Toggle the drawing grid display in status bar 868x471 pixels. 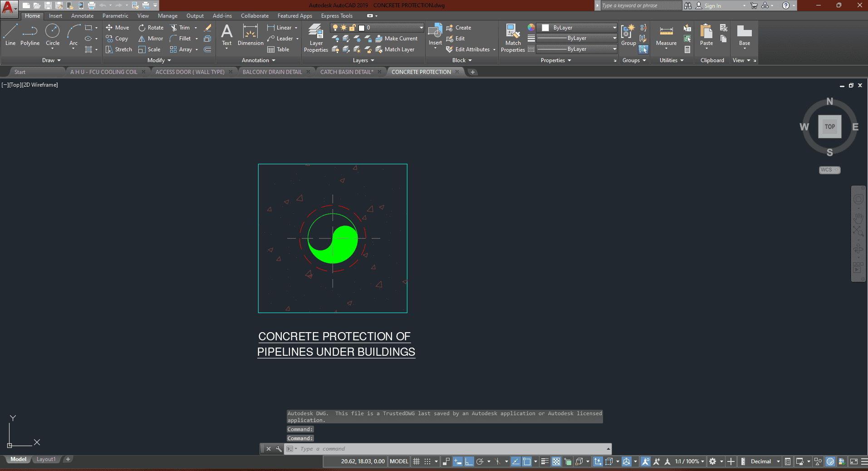point(416,461)
